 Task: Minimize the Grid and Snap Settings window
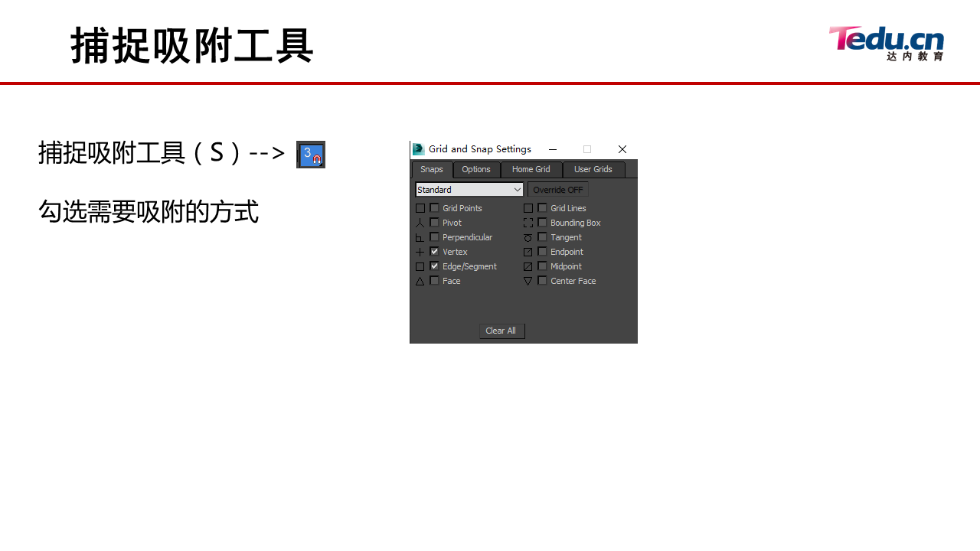pos(553,149)
